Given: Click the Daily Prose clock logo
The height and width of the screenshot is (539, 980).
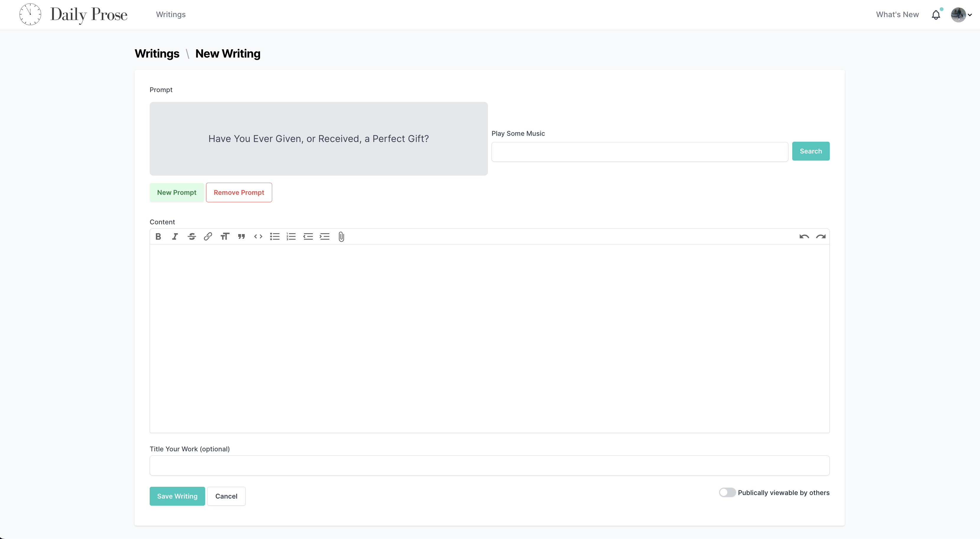Looking at the screenshot, I should coord(30,14).
